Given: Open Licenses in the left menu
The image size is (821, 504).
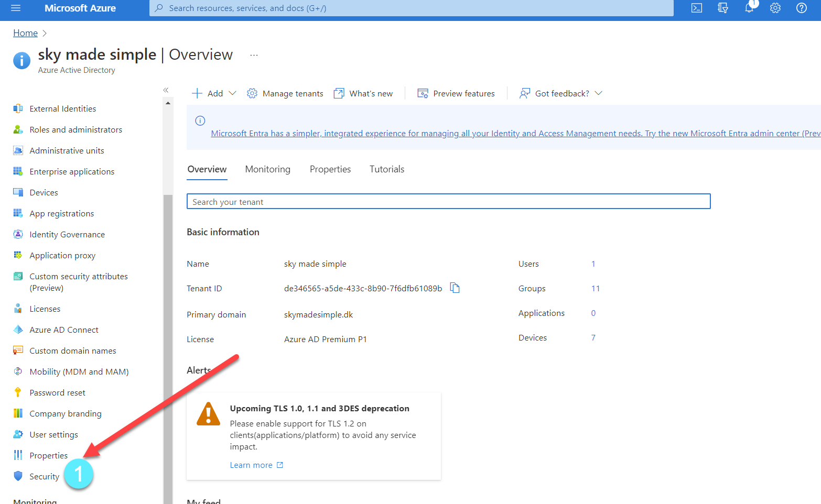Looking at the screenshot, I should [x=45, y=309].
